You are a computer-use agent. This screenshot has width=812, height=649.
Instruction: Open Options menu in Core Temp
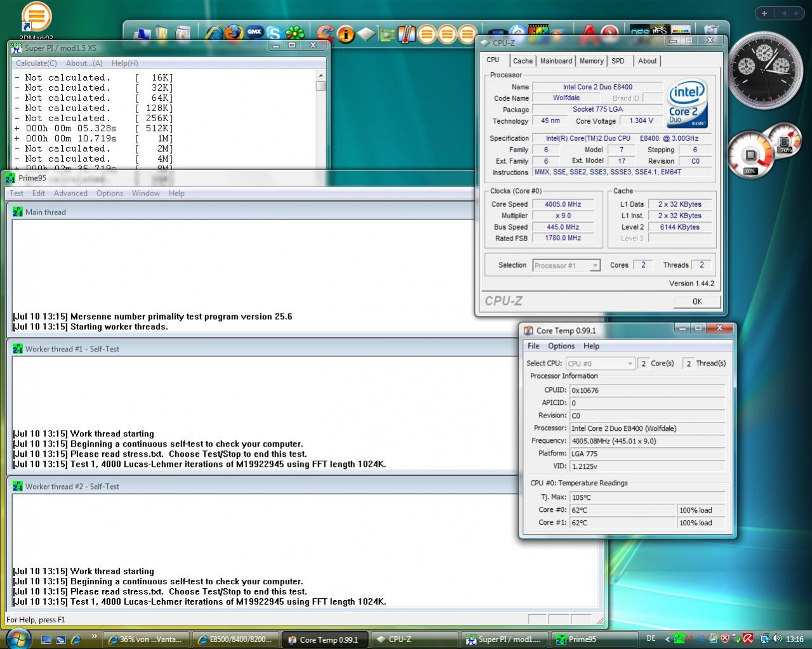pyautogui.click(x=561, y=346)
